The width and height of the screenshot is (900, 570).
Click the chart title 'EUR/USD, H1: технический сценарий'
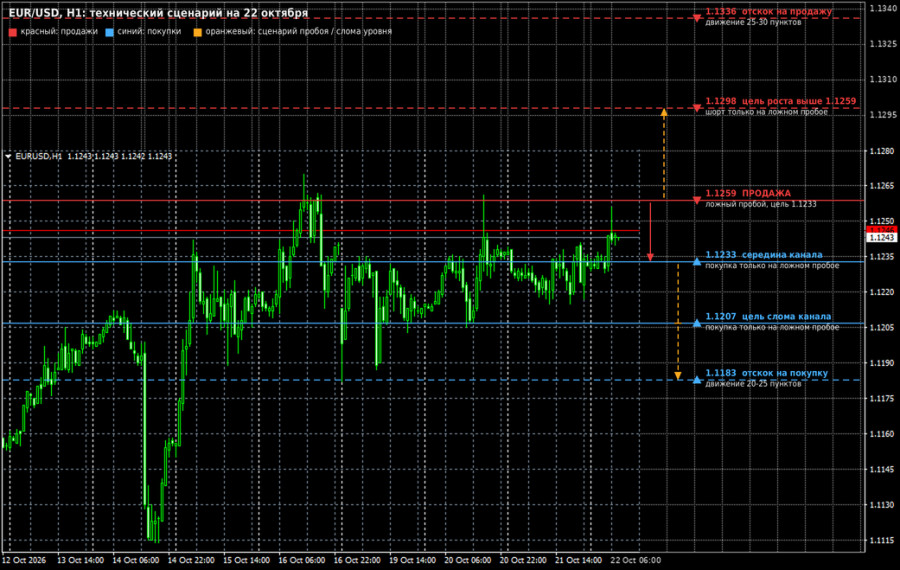(x=158, y=13)
